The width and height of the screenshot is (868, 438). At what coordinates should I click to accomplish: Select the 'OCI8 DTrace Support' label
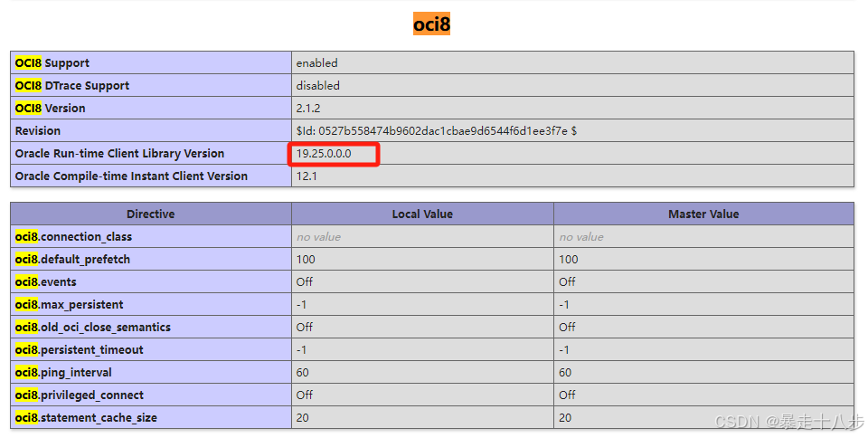click(x=72, y=86)
